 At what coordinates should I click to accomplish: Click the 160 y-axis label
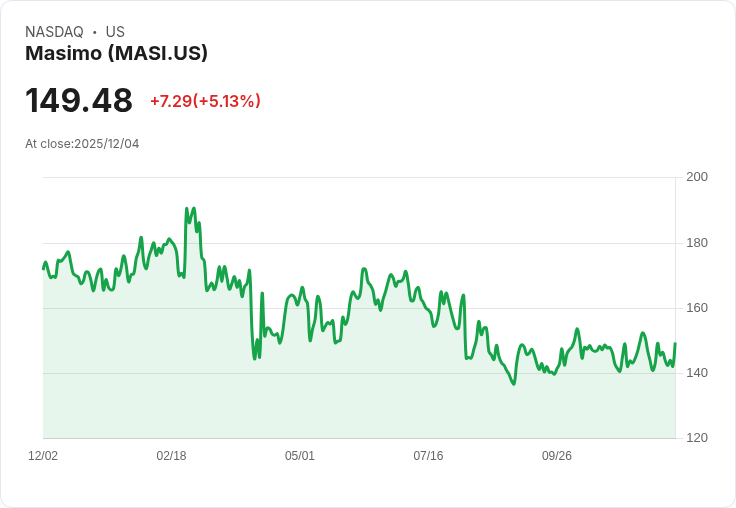[x=697, y=308]
